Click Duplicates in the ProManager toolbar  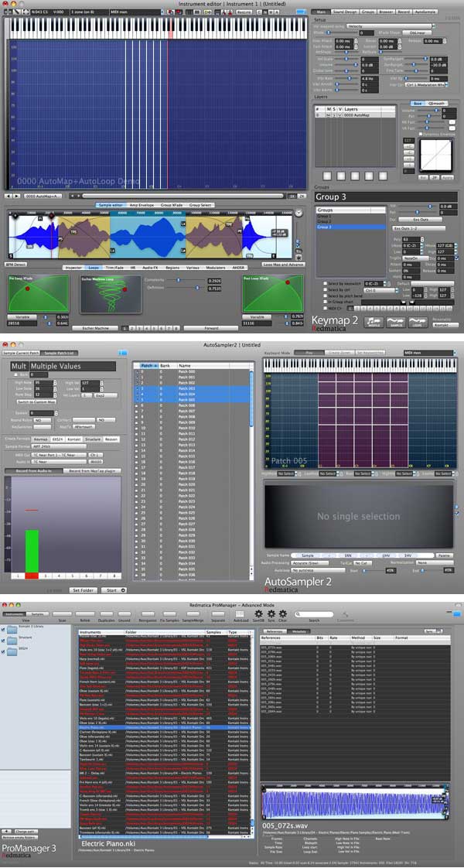pos(106,614)
